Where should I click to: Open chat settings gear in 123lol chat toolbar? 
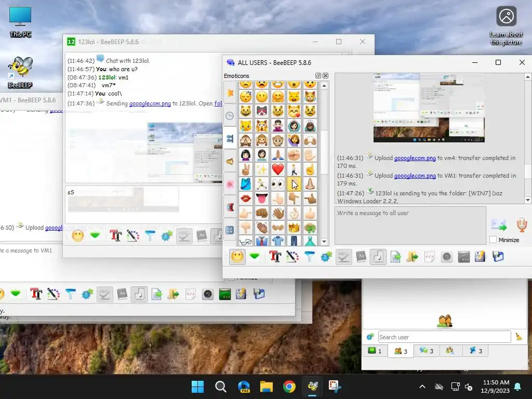point(167,236)
